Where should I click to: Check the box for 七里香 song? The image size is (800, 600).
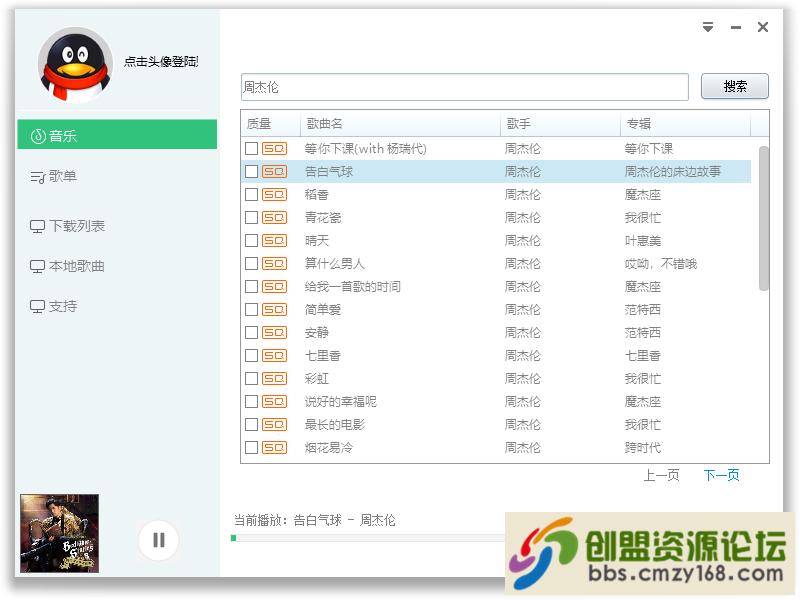click(252, 355)
